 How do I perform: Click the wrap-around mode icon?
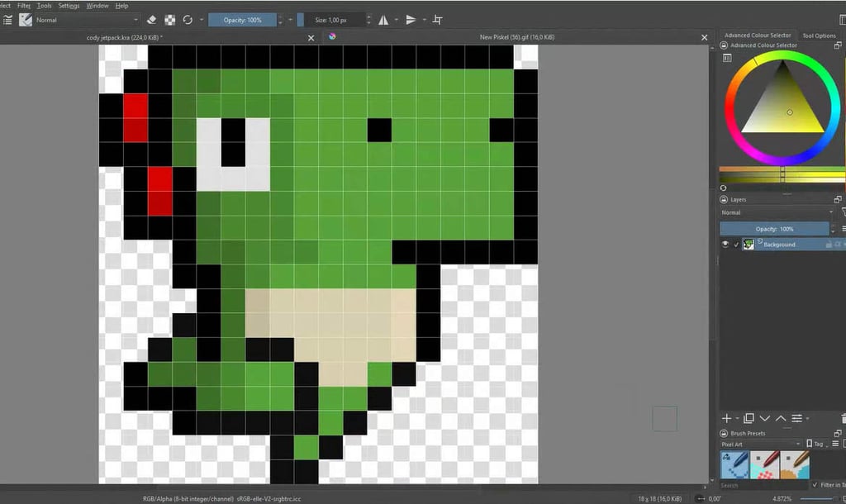point(438,20)
